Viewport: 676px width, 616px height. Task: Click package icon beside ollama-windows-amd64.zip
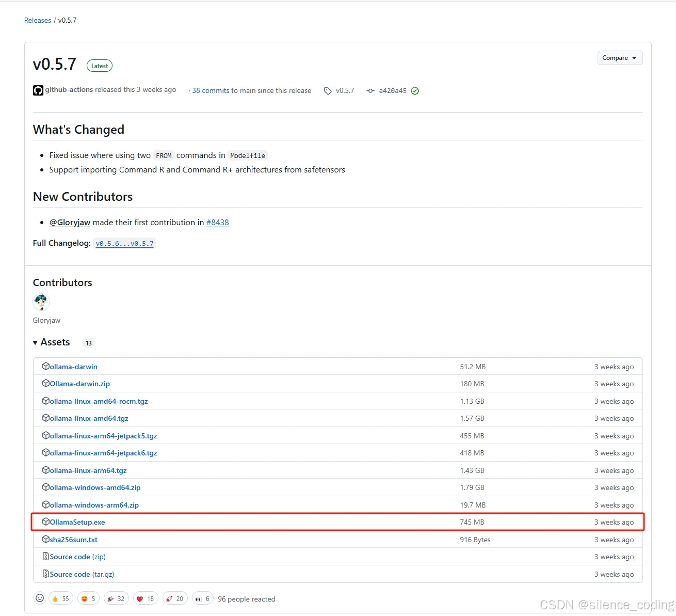click(x=46, y=487)
